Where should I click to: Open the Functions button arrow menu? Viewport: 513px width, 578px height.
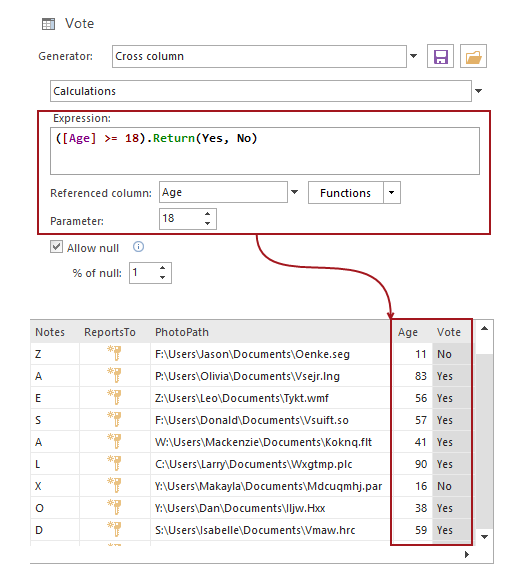(x=391, y=192)
